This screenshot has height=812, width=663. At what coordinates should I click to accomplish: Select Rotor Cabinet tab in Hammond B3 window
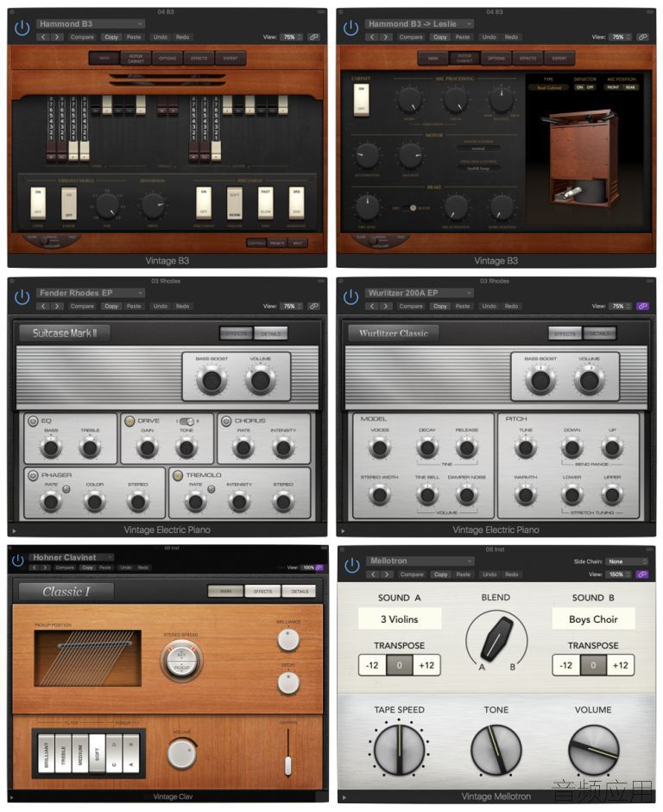pos(136,58)
